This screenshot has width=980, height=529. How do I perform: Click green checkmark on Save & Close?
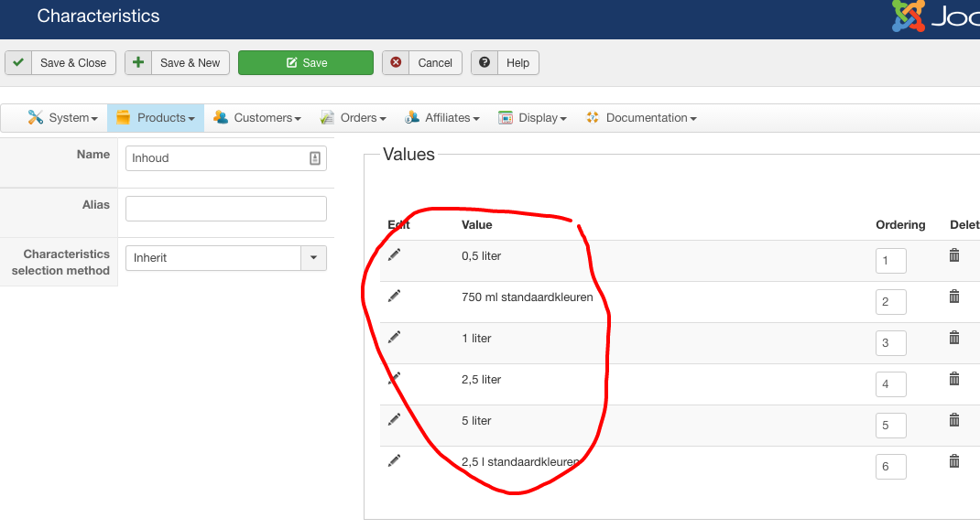pos(18,62)
